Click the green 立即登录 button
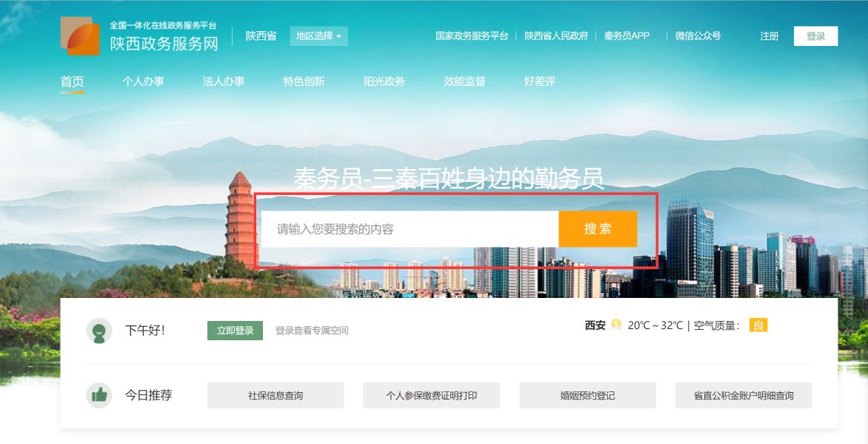The width and height of the screenshot is (868, 444). click(236, 331)
